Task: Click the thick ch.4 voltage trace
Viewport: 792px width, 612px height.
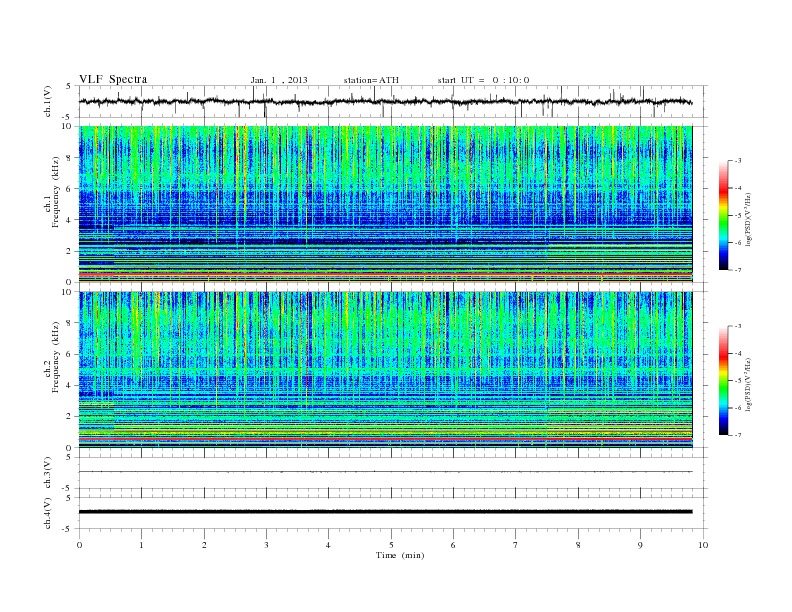Action: [x=385, y=512]
